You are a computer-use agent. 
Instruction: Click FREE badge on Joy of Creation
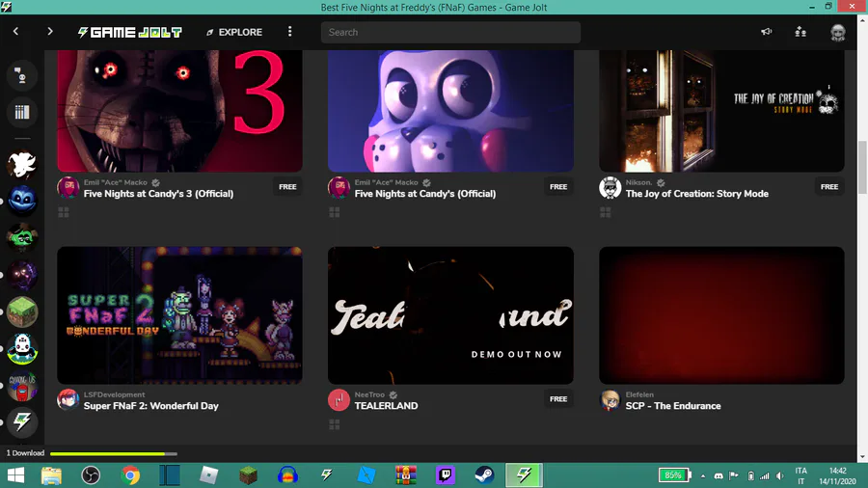pyautogui.click(x=829, y=187)
